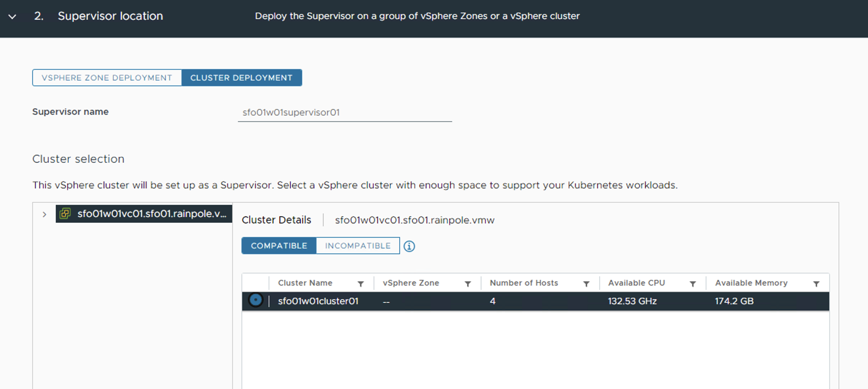Screen dimensions: 868x389
Task: Switch to vSphere Zone Deployment tab
Action: coord(107,78)
